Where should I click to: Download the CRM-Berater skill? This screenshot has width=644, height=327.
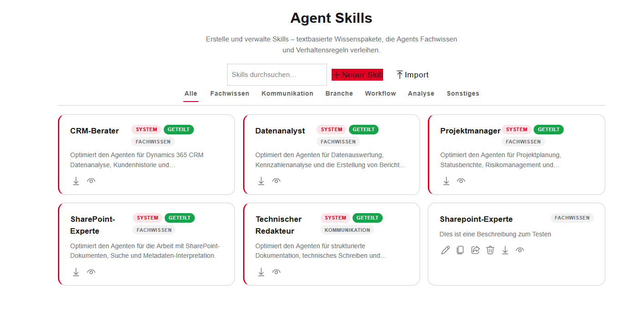click(x=76, y=181)
